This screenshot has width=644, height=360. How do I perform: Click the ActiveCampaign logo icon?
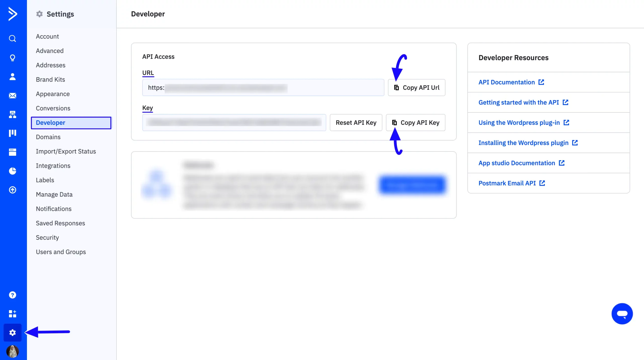tap(13, 14)
